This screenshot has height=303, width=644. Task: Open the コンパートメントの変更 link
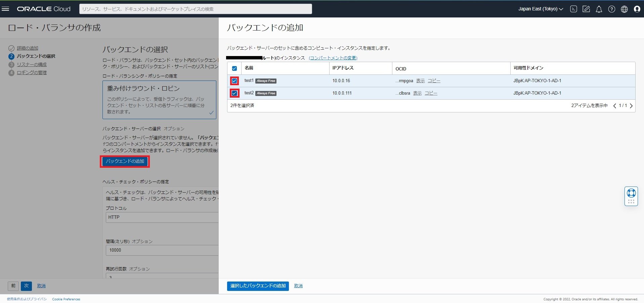[333, 58]
